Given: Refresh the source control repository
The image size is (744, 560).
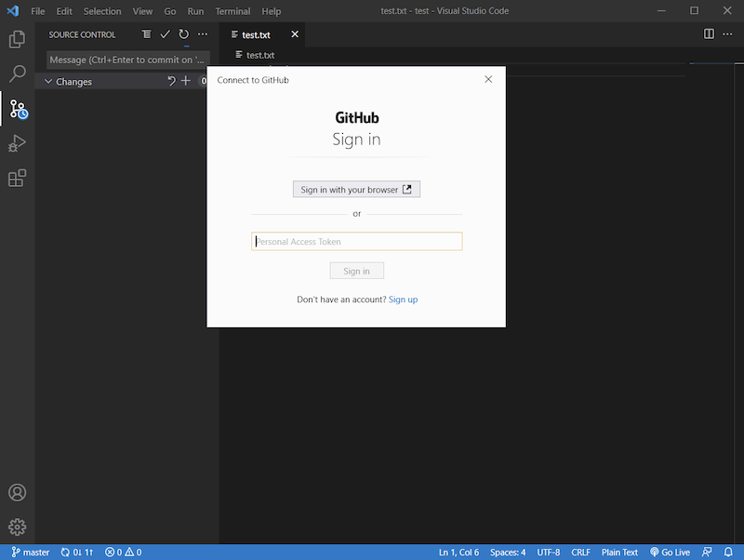Looking at the screenshot, I should pyautogui.click(x=184, y=33).
